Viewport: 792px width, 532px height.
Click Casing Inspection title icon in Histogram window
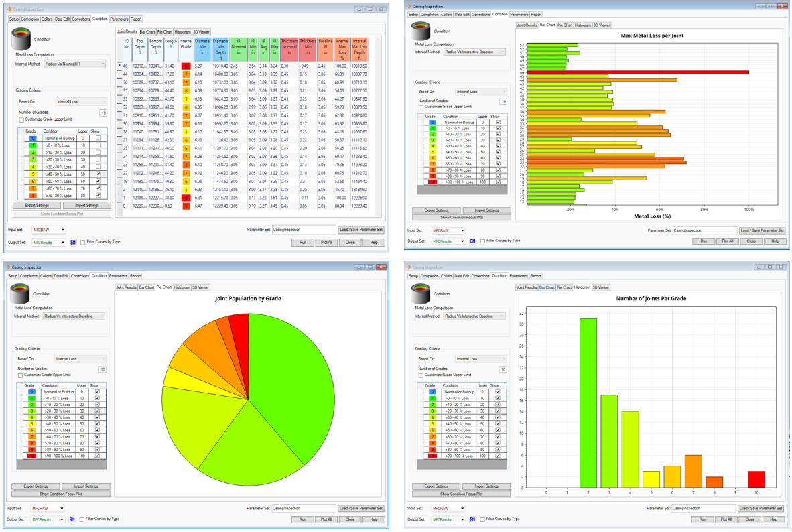pos(409,267)
